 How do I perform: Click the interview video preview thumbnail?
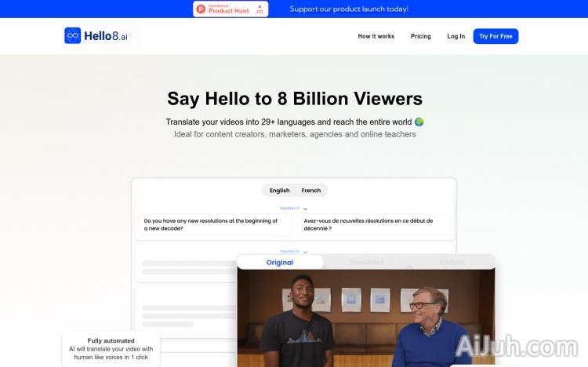366,318
